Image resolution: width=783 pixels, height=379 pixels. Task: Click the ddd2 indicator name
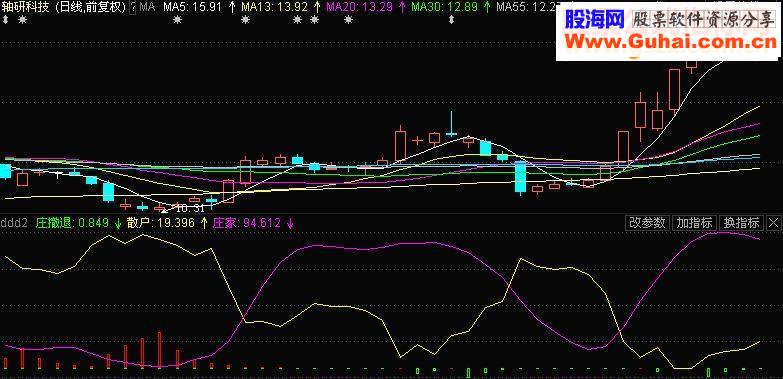coord(15,223)
